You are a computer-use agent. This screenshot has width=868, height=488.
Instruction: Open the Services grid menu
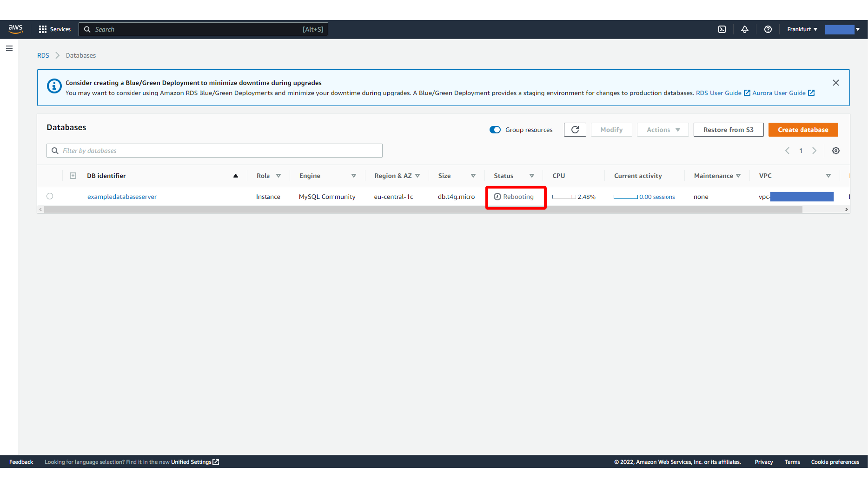pos(54,29)
